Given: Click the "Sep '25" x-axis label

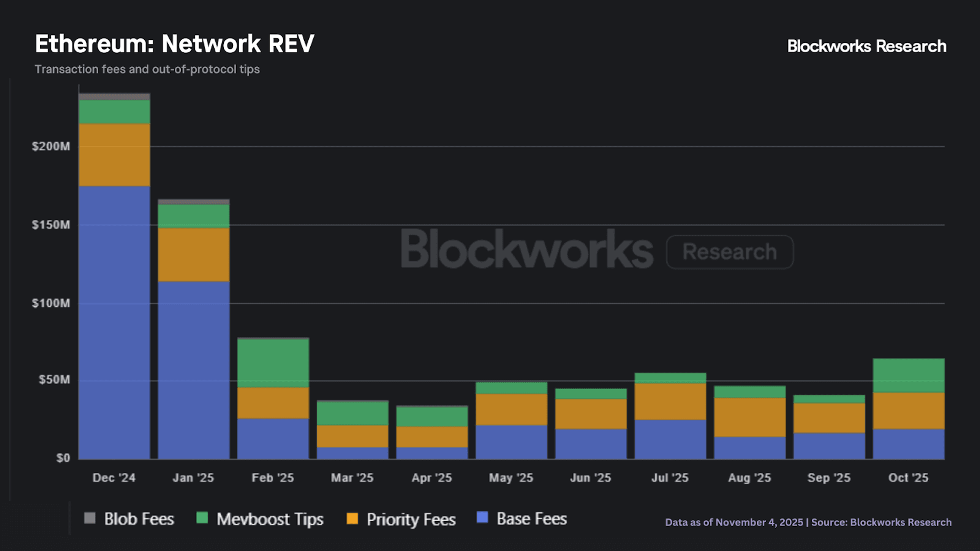Looking at the screenshot, I should click(x=829, y=478).
